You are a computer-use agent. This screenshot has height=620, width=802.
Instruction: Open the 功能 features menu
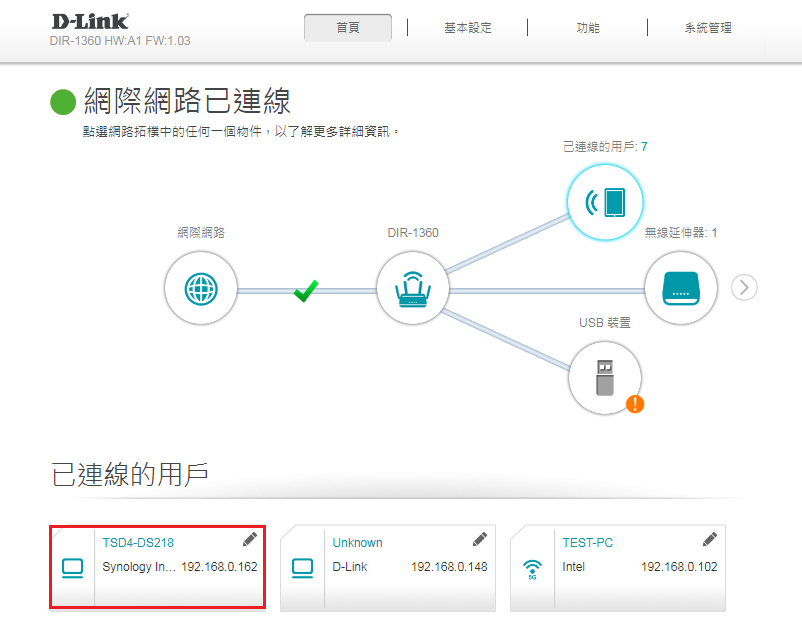tap(588, 28)
